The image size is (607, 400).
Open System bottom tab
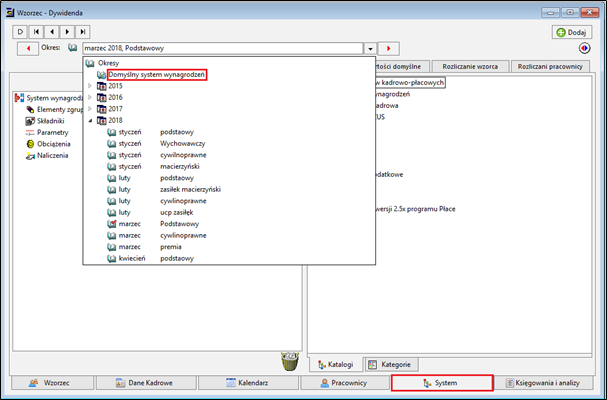pos(442,383)
